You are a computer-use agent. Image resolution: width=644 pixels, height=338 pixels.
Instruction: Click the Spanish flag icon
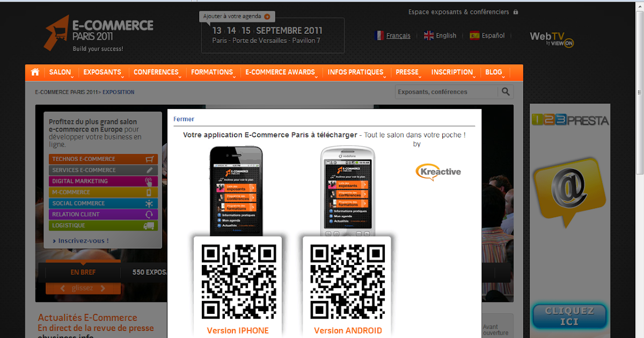(x=474, y=35)
